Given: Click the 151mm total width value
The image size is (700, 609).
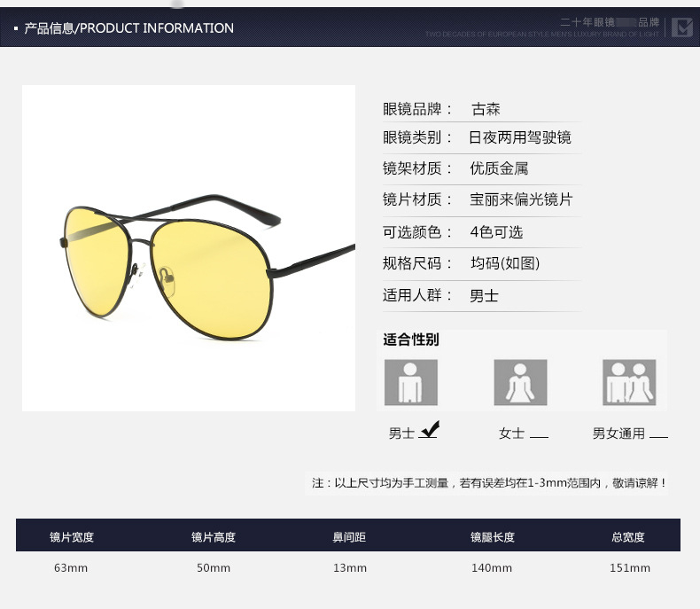Looking at the screenshot, I should click(630, 567).
